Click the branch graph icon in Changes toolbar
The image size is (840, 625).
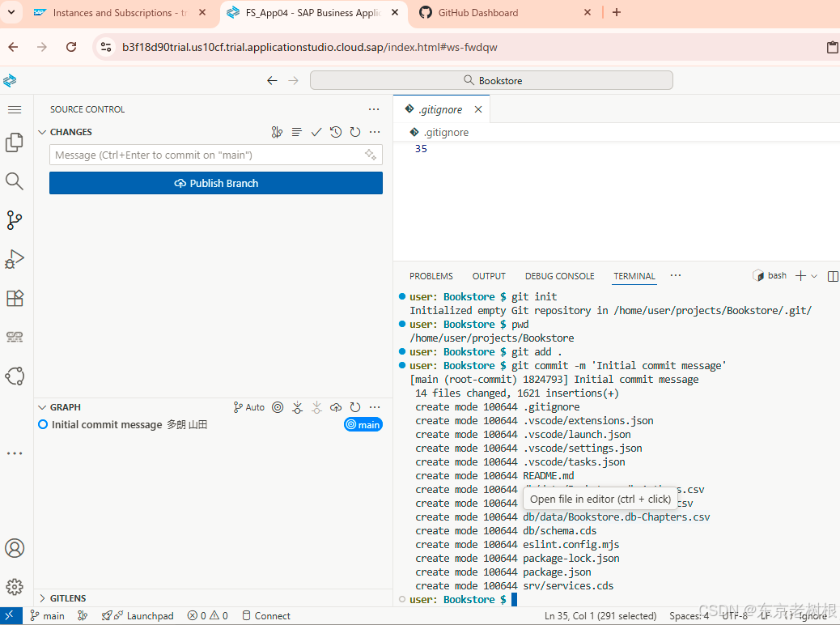[277, 132]
